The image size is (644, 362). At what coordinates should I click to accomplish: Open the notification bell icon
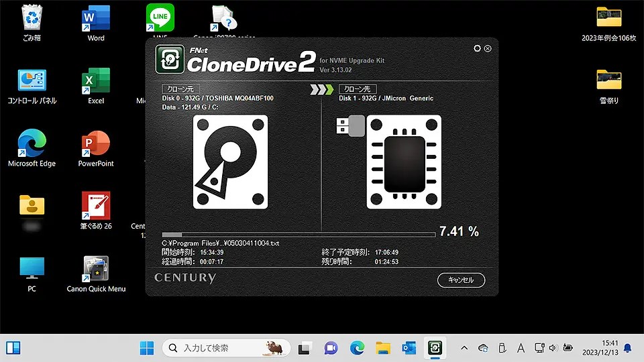[x=627, y=348]
